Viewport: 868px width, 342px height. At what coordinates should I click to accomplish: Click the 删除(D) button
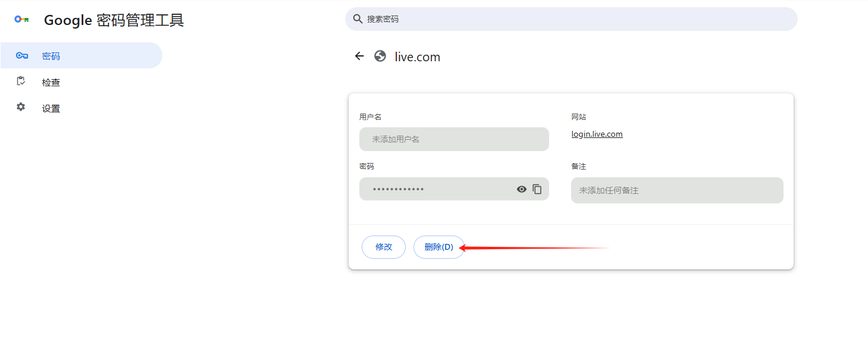click(x=439, y=247)
